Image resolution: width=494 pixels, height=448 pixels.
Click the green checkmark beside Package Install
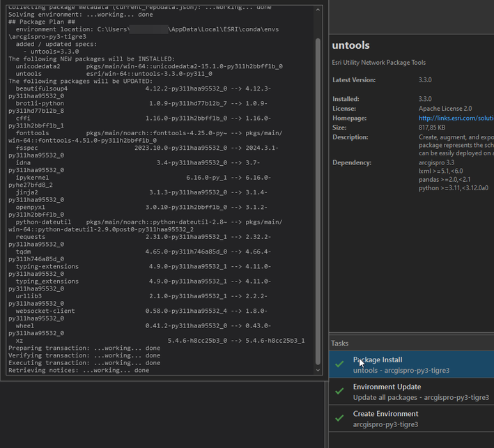tap(339, 364)
